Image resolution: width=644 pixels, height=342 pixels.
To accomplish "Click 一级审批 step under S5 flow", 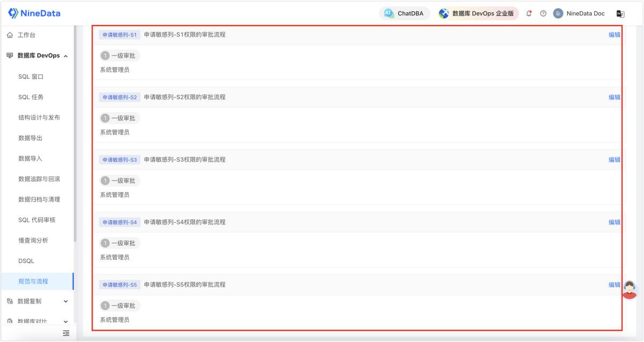I will tap(120, 305).
